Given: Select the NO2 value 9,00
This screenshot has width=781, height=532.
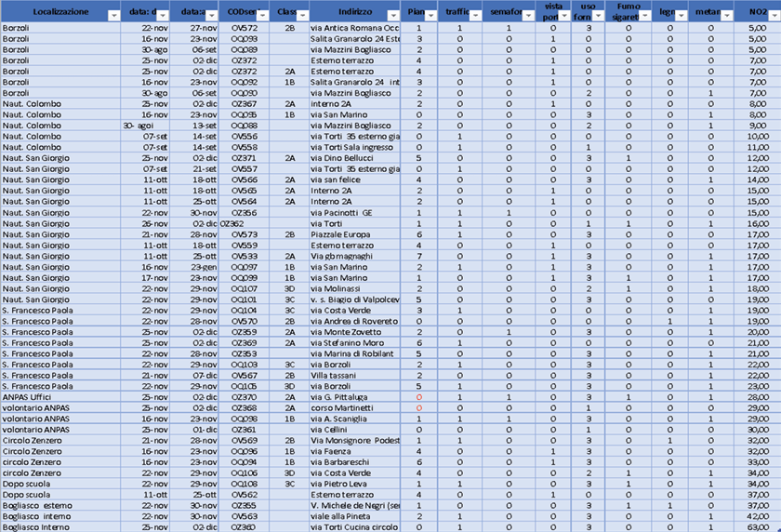Looking at the screenshot, I should coord(758,126).
